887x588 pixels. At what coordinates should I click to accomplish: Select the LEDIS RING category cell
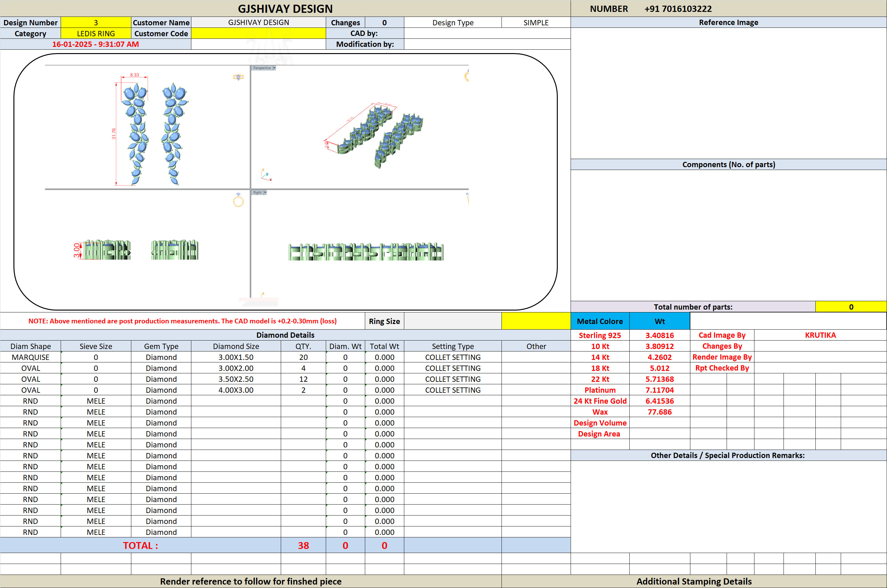96,33
